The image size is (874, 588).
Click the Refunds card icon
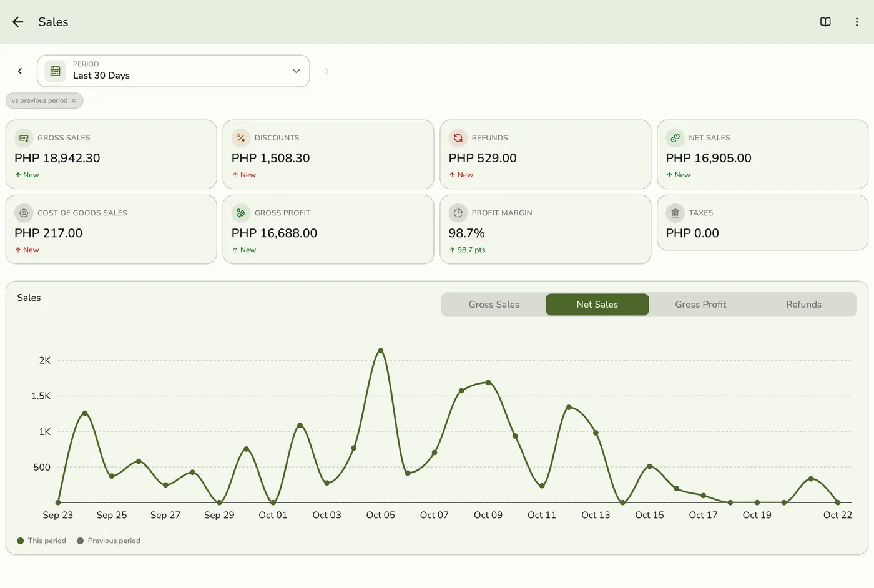[x=458, y=138]
